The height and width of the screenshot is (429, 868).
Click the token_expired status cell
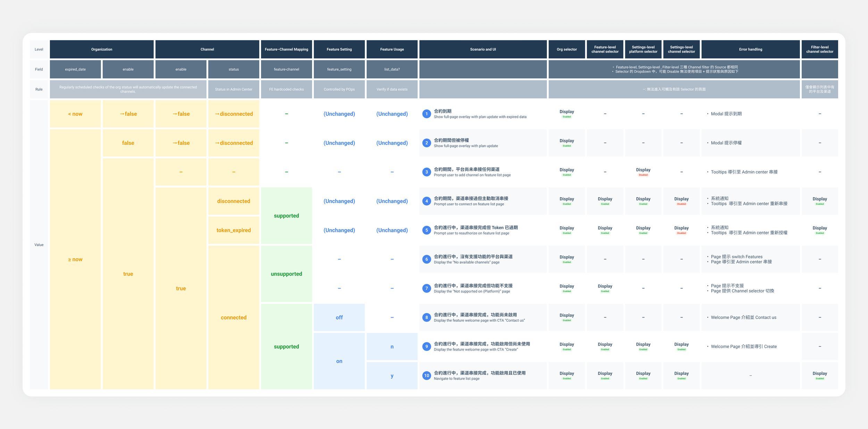(x=233, y=230)
